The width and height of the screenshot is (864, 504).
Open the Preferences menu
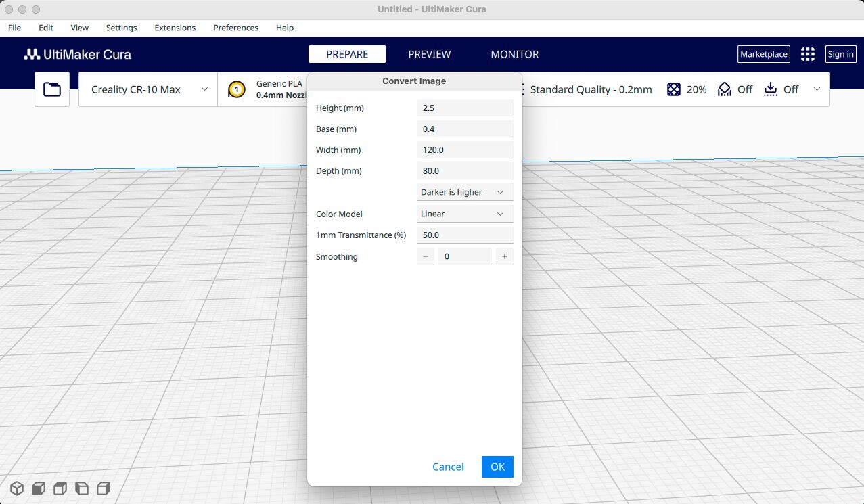tap(235, 28)
